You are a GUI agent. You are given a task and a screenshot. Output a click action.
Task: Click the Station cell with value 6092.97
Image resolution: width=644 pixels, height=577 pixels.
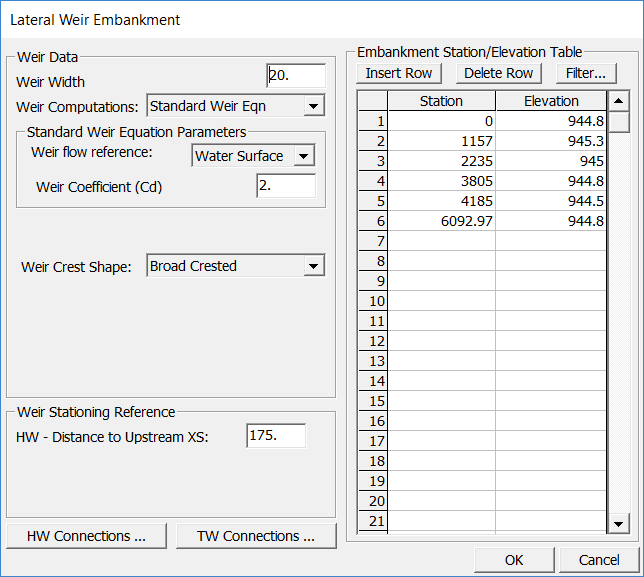point(442,221)
